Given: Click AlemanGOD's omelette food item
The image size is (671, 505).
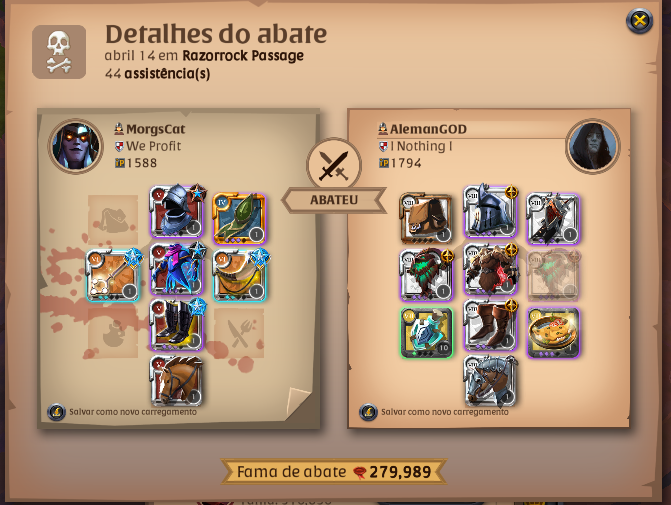Looking at the screenshot, I should (x=553, y=332).
